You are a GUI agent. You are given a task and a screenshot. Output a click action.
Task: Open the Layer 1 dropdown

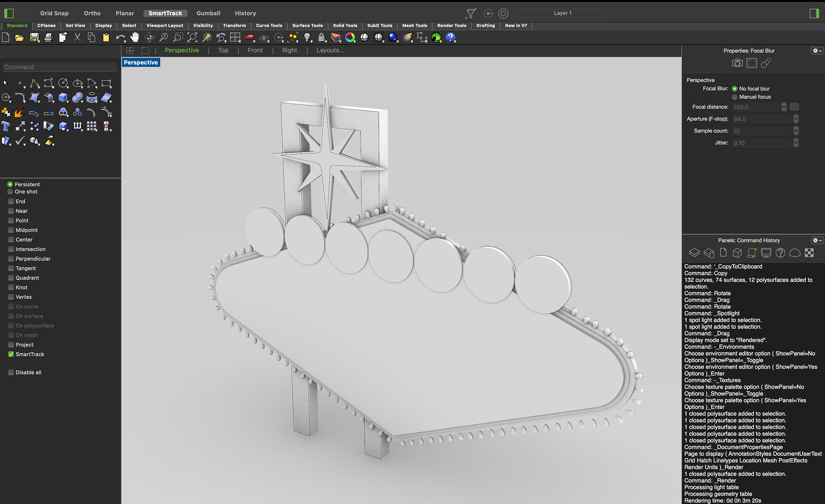point(559,13)
